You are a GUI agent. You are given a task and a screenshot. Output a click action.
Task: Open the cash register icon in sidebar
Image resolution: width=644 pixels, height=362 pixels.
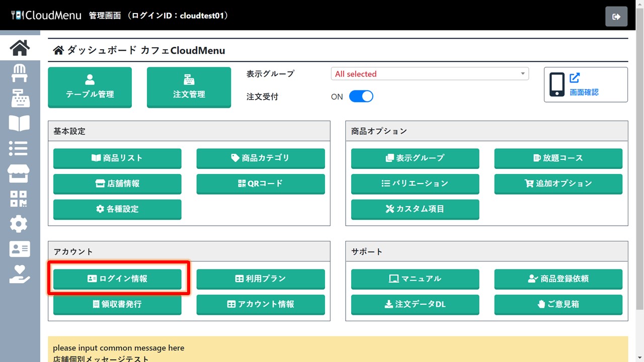(x=20, y=98)
